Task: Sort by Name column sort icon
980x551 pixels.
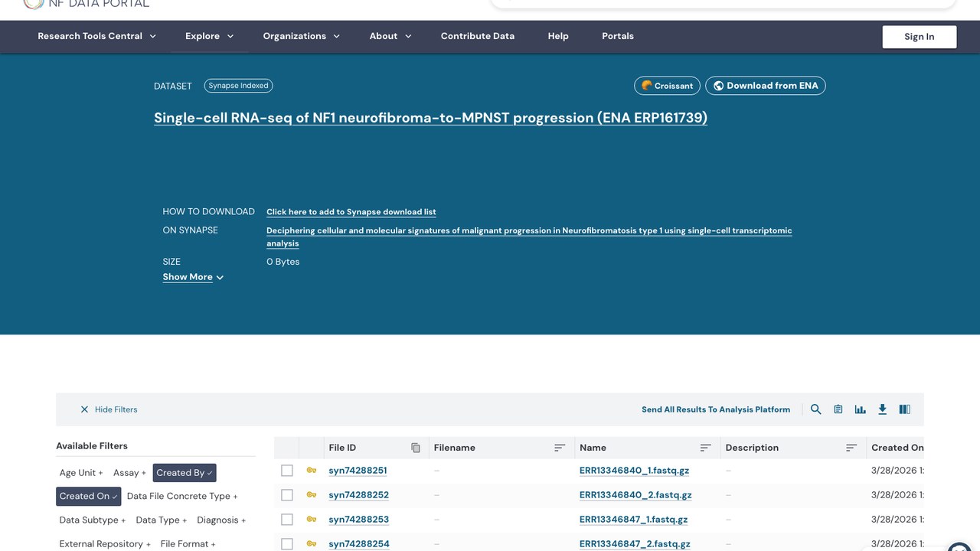Action: [x=706, y=448]
